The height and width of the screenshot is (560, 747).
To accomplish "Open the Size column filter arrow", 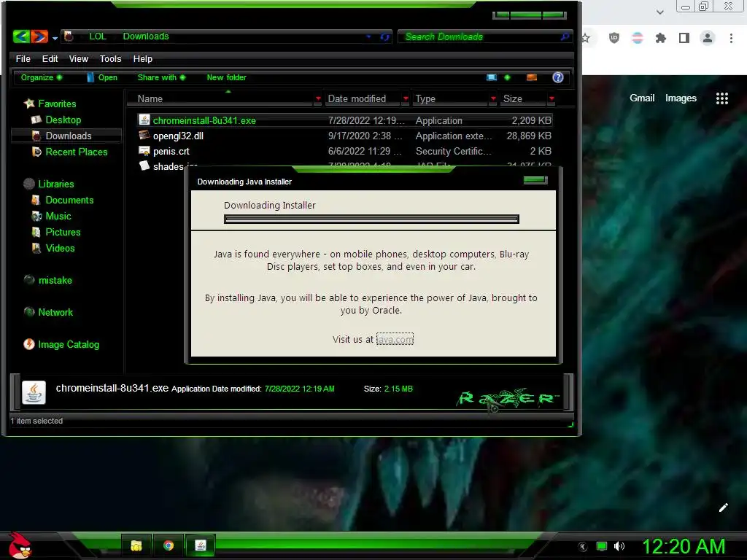I will click(x=551, y=98).
